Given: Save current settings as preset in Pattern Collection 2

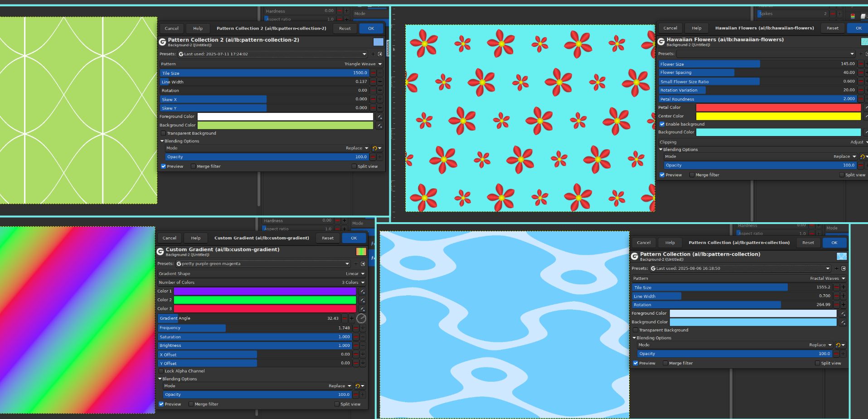Looking at the screenshot, I should coord(373,54).
